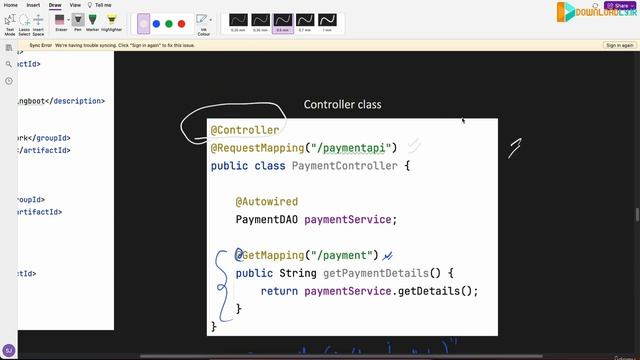
Task: Click the vertical scrollbar thumb on the right
Action: click(x=637, y=215)
